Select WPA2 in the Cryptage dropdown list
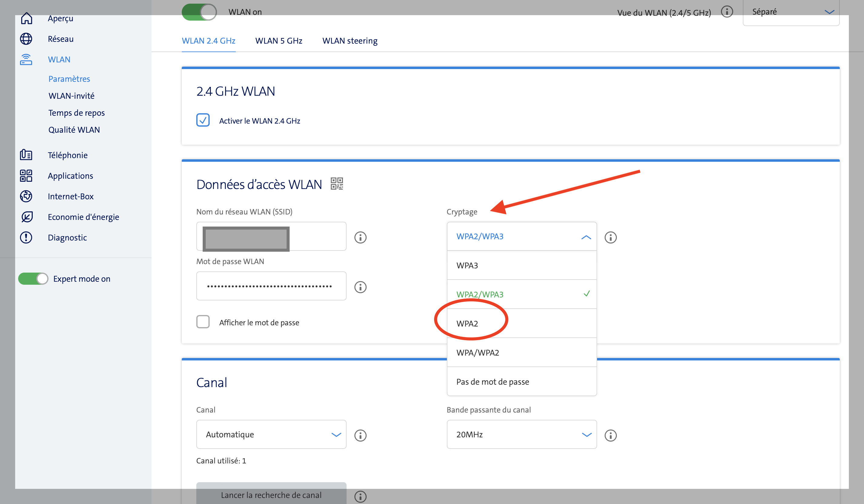864x504 pixels. point(467,323)
